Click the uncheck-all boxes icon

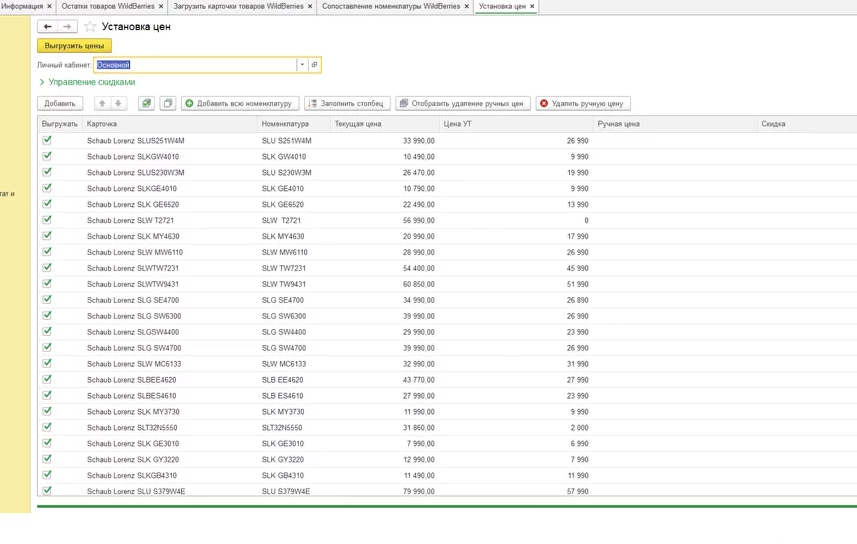[168, 103]
